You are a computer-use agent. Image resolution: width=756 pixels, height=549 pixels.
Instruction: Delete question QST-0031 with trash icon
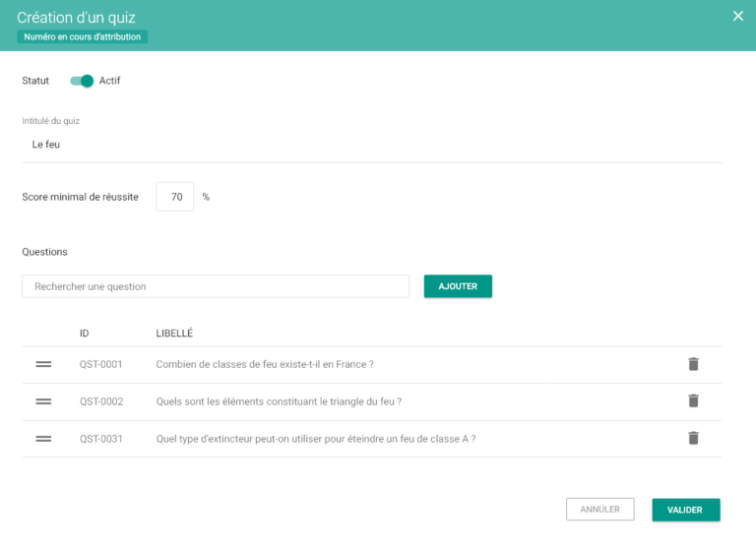click(x=693, y=438)
